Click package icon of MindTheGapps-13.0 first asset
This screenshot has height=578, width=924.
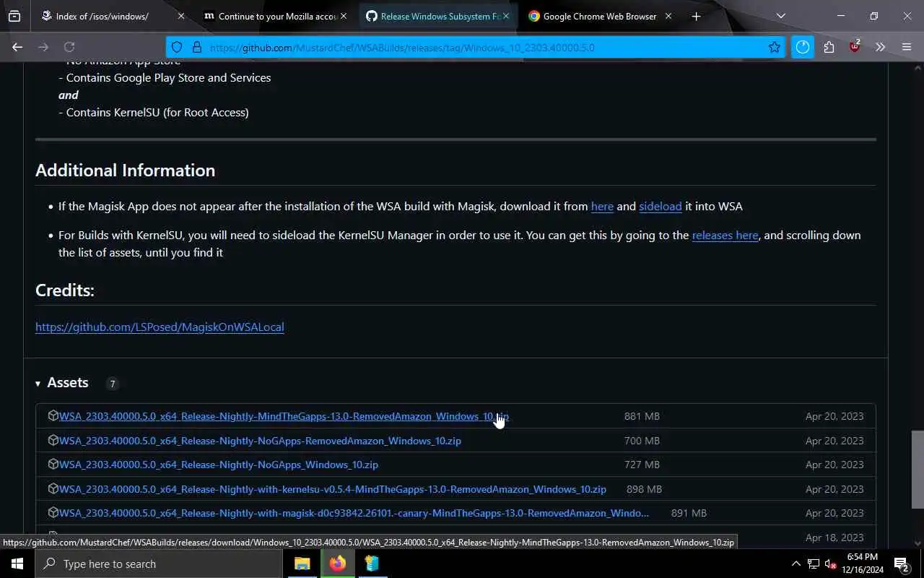click(x=53, y=415)
